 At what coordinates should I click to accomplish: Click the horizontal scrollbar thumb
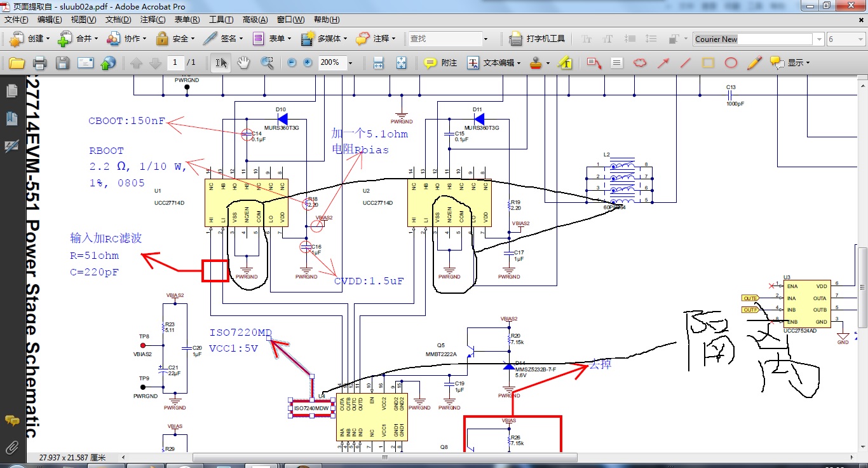384,457
